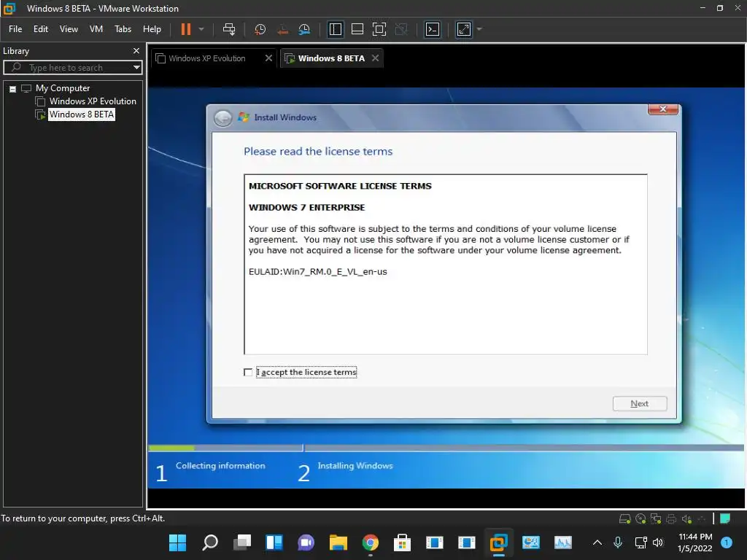Revert the VM to its snapshot
The width and height of the screenshot is (747, 560).
point(282,29)
